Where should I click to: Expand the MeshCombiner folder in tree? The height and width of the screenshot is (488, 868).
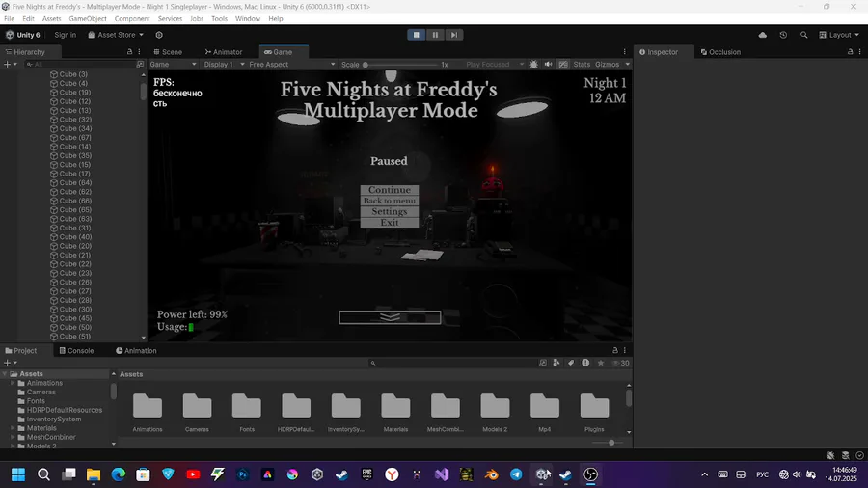[x=13, y=437]
